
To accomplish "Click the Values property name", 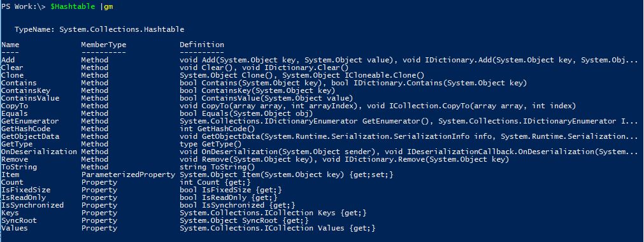I will pyautogui.click(x=15, y=228).
